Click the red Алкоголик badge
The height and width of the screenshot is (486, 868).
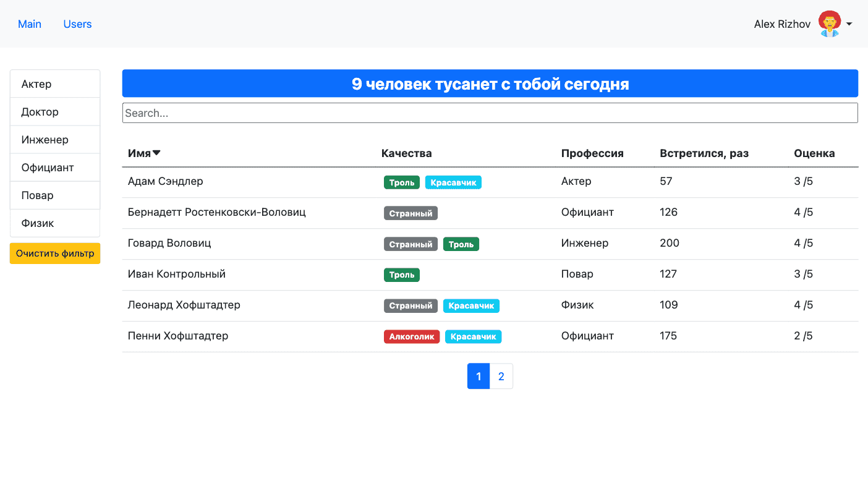[411, 337]
